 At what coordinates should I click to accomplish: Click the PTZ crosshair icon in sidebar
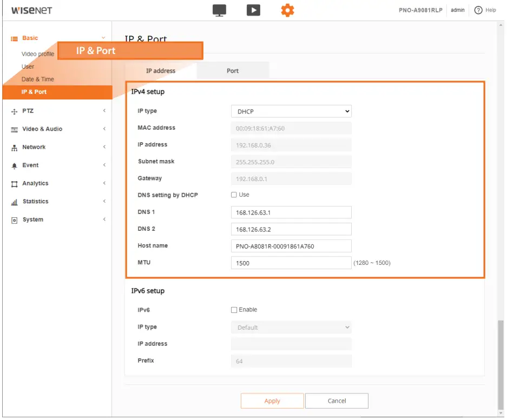tap(15, 111)
